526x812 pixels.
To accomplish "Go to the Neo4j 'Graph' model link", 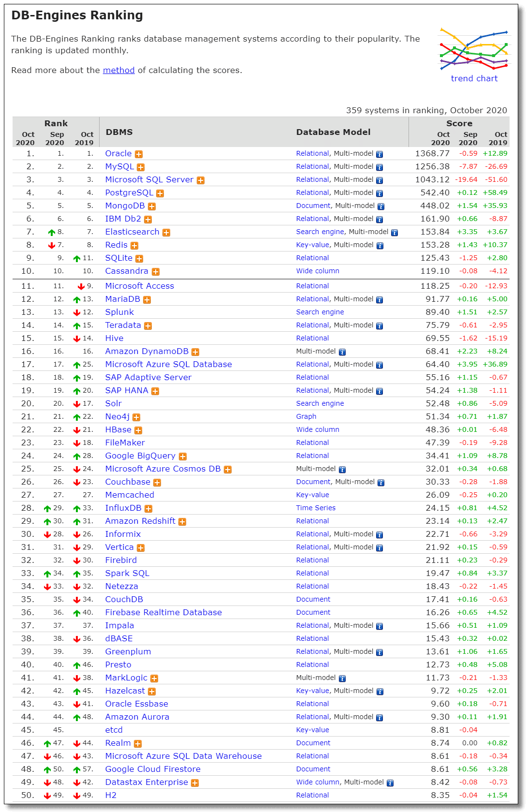I will pos(306,416).
